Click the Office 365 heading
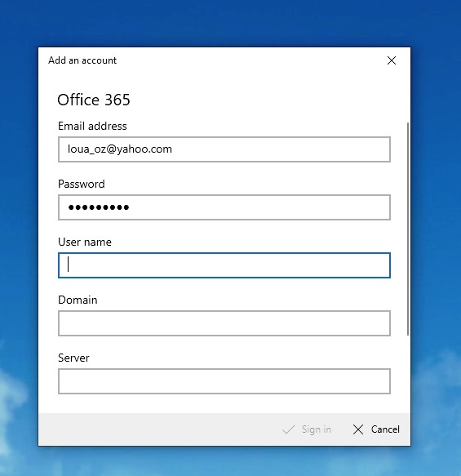This screenshot has height=476, width=461. click(94, 100)
